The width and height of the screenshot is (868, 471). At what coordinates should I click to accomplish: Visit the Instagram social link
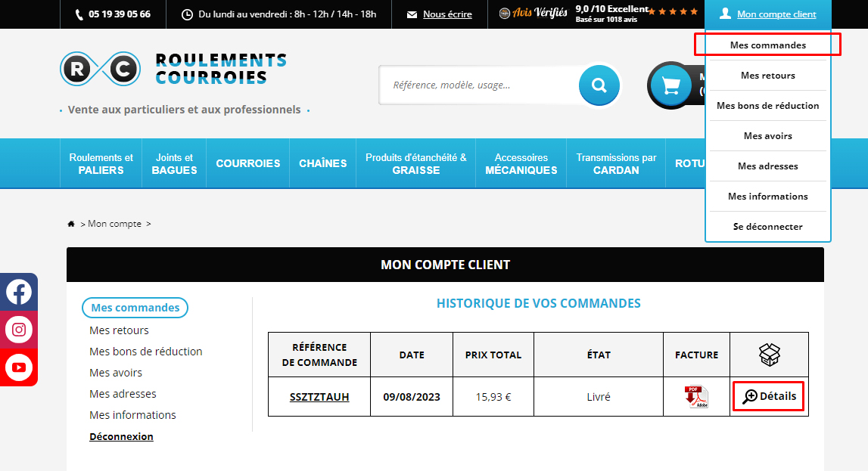tap(19, 330)
